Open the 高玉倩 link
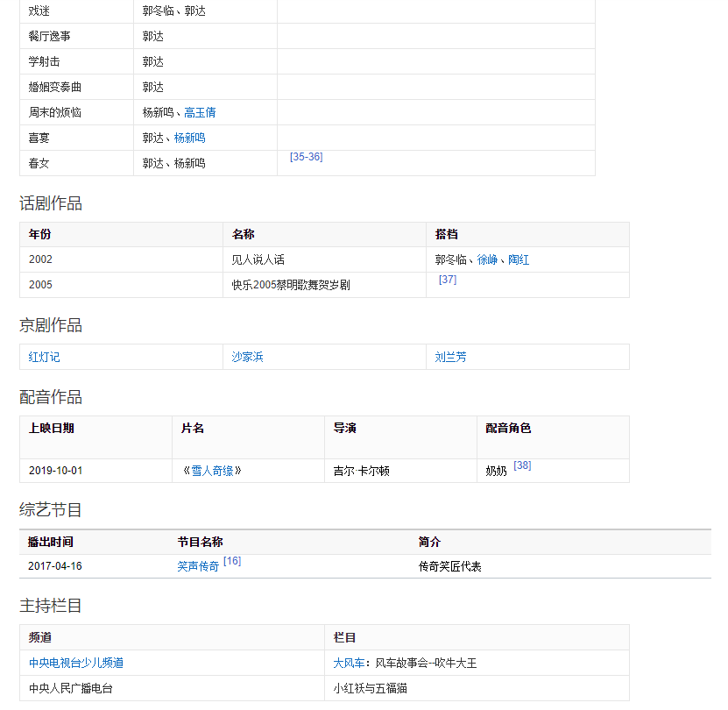 pos(200,112)
